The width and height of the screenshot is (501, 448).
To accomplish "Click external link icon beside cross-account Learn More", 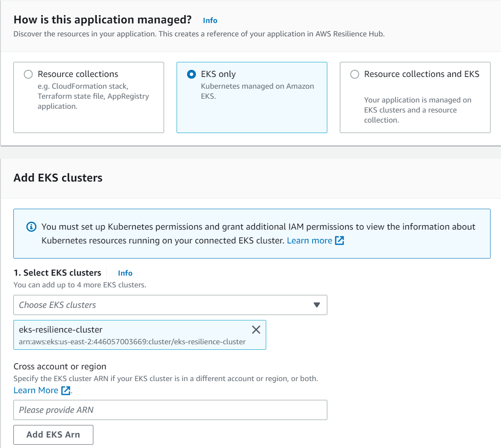I will pyautogui.click(x=66, y=390).
